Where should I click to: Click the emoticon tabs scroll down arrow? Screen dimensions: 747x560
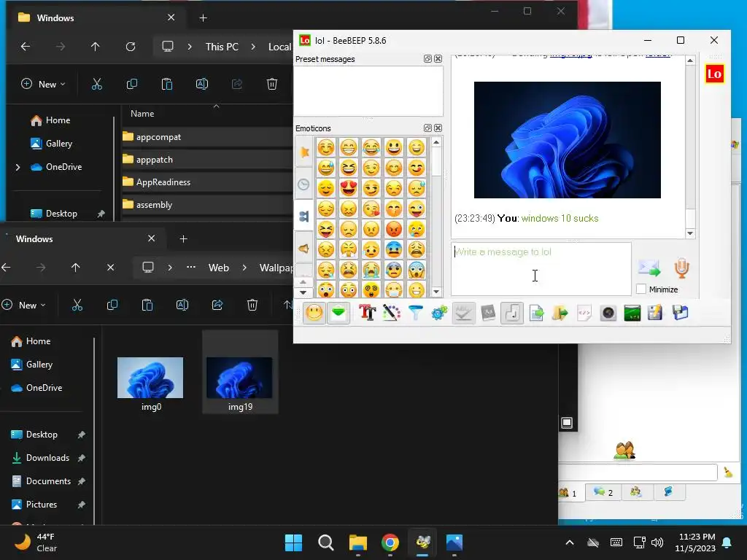pos(303,292)
